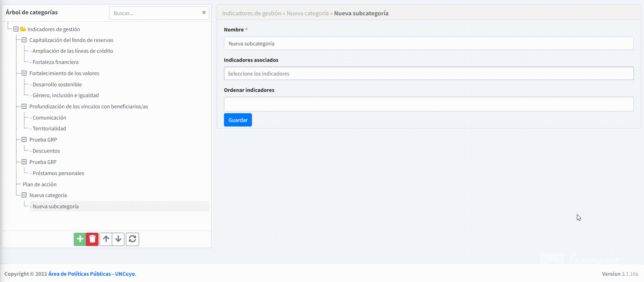
Task: Refresh the category tree
Action: [x=133, y=239]
